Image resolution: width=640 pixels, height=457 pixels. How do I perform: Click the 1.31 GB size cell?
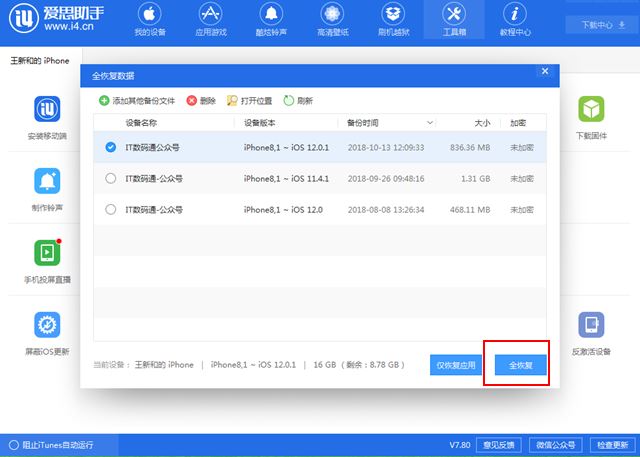point(476,178)
